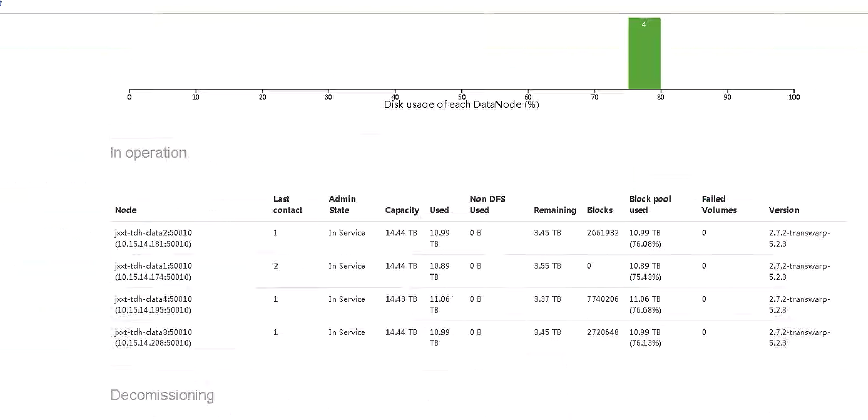Click the 100 tick on the usage axis

793,97
